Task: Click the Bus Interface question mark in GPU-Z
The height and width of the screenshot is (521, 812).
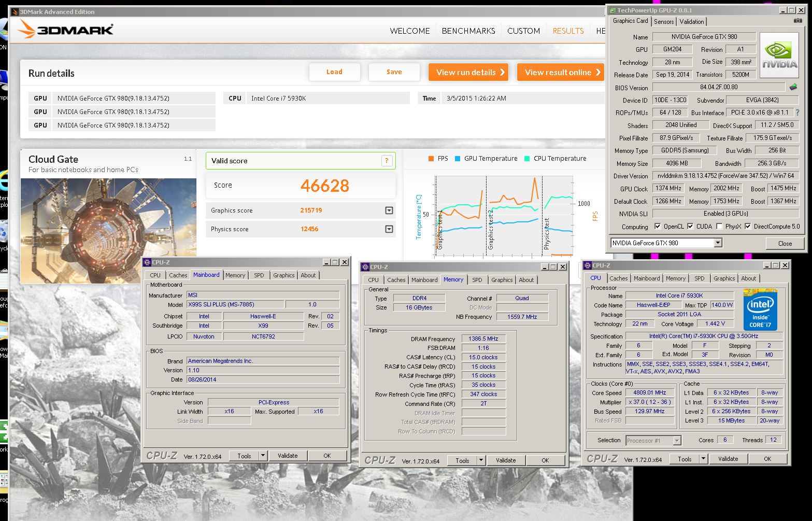Action: click(x=797, y=112)
